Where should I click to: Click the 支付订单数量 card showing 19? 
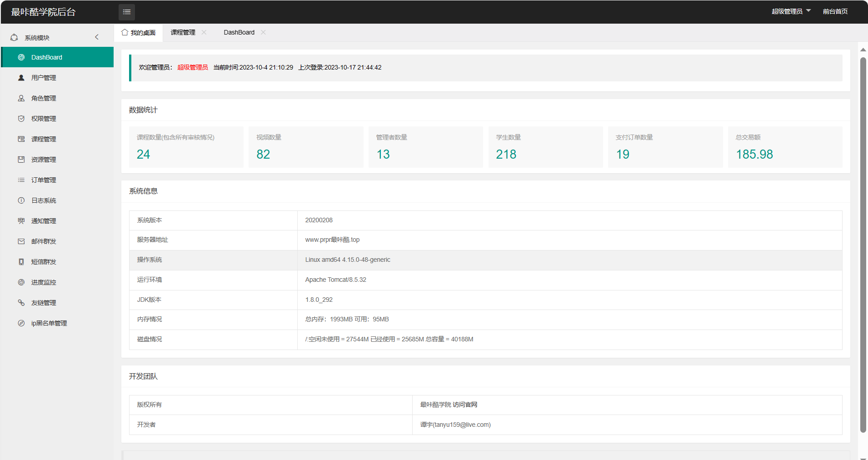[665, 147]
